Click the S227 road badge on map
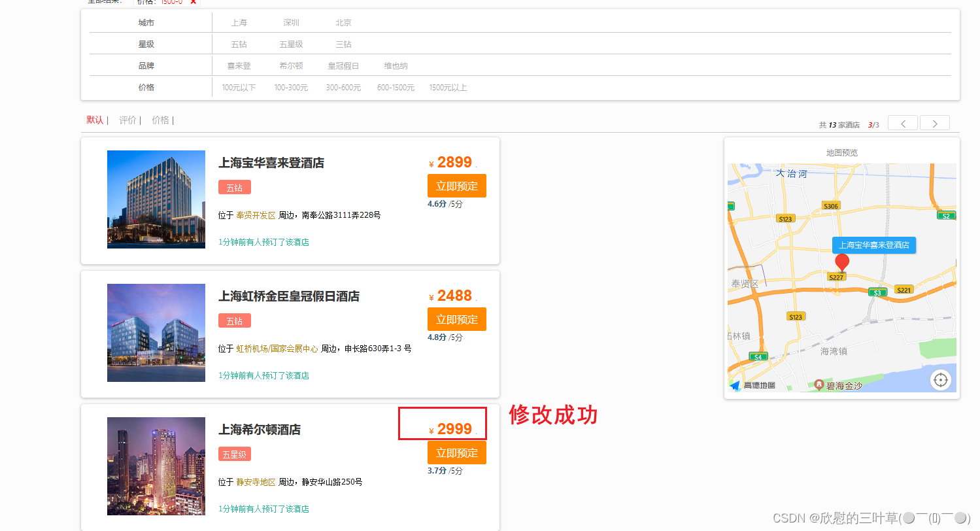The height and width of the screenshot is (531, 980). (836, 277)
